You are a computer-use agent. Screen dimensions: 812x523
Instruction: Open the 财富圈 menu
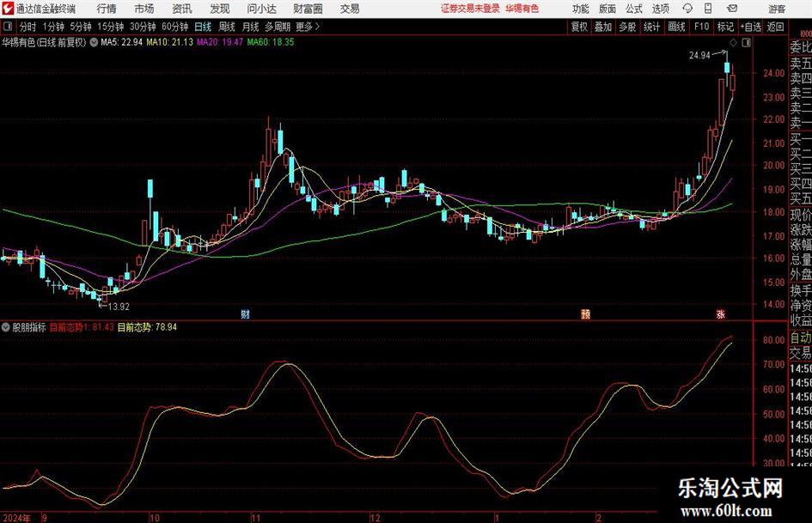(x=308, y=9)
